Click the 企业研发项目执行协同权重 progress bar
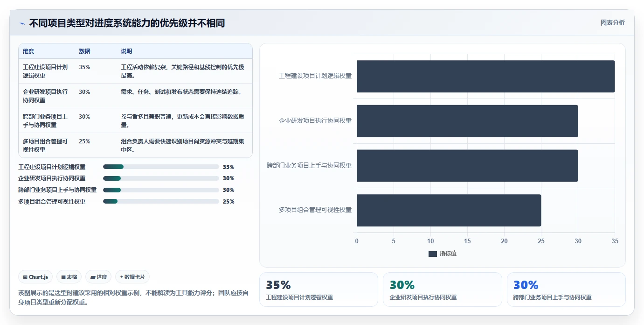 pos(161,178)
